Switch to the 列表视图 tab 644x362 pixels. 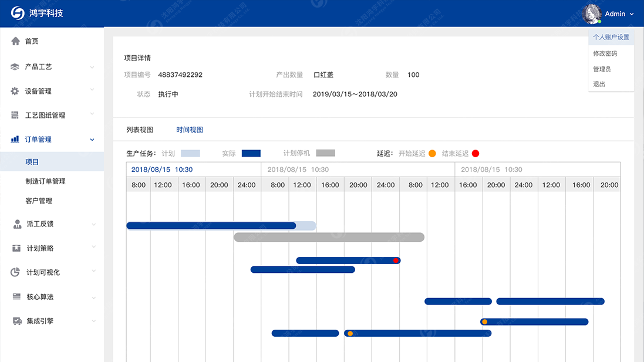(x=140, y=130)
